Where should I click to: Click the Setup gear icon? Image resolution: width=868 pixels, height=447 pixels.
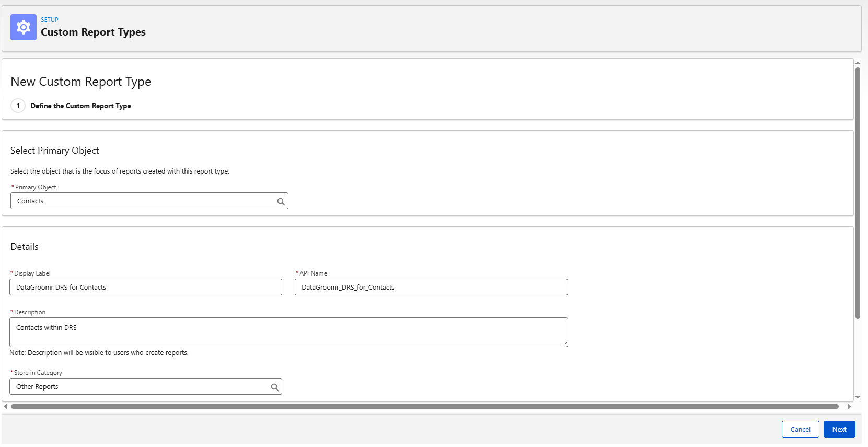[x=24, y=27]
